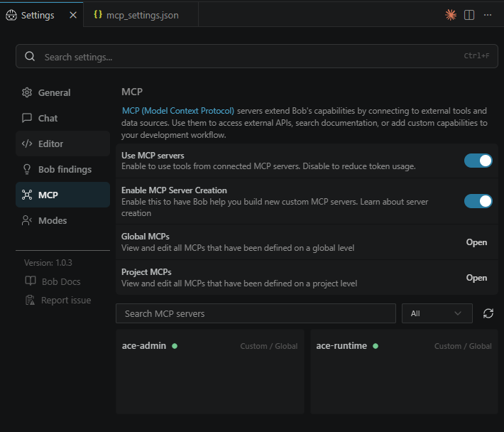Switch to the mcp_settings.json tab
The height and width of the screenshot is (432, 504).
click(141, 15)
